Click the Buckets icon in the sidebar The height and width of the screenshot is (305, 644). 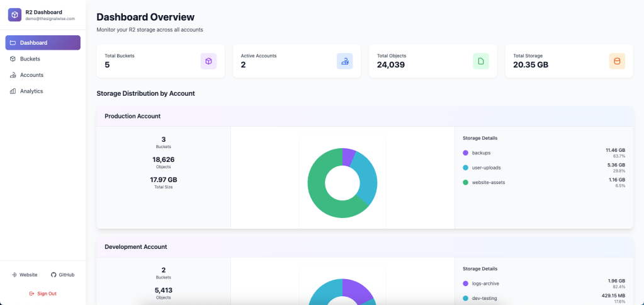(x=13, y=59)
